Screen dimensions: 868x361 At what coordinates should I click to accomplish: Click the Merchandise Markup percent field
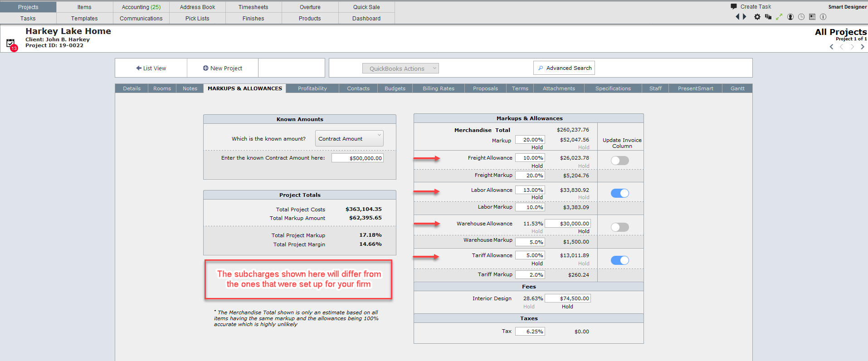coord(530,140)
